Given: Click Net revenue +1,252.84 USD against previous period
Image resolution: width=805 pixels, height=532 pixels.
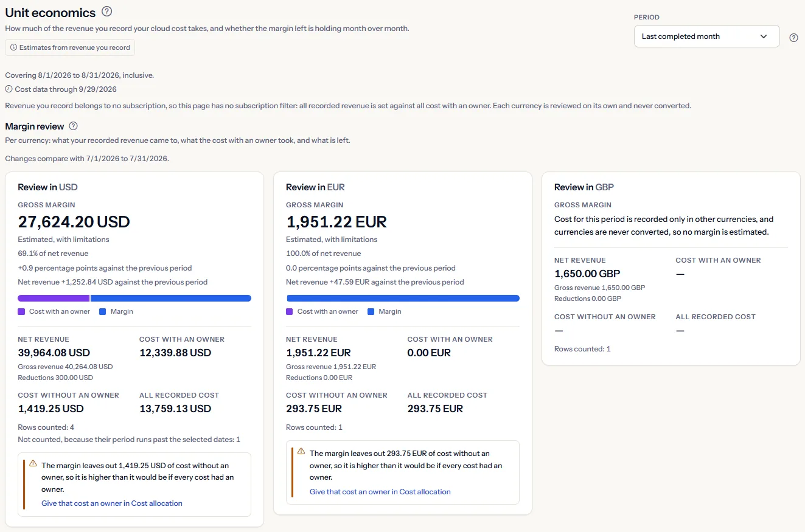Looking at the screenshot, I should pos(113,282).
